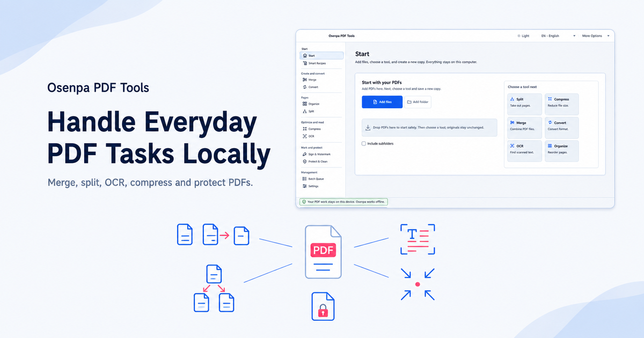This screenshot has width=644, height=338.
Task: Click the Compress icon on the tool card
Action: coord(550,99)
